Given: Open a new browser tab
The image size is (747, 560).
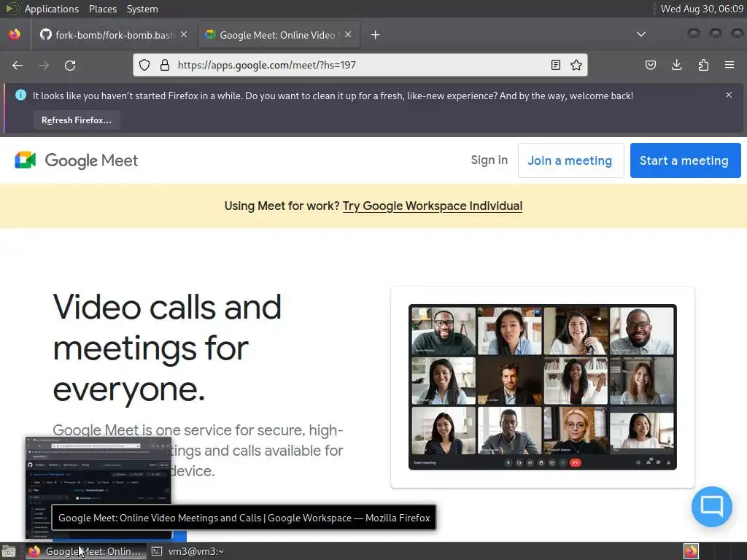Looking at the screenshot, I should [376, 35].
